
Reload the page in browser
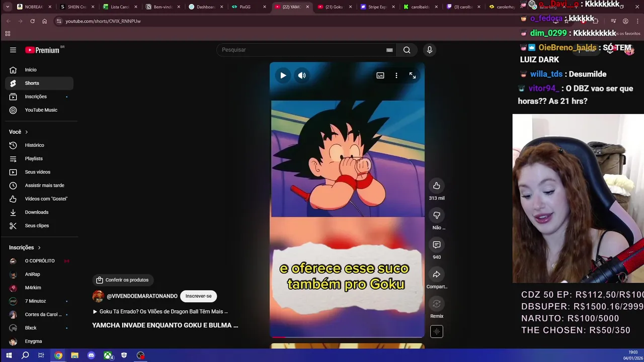tap(32, 21)
